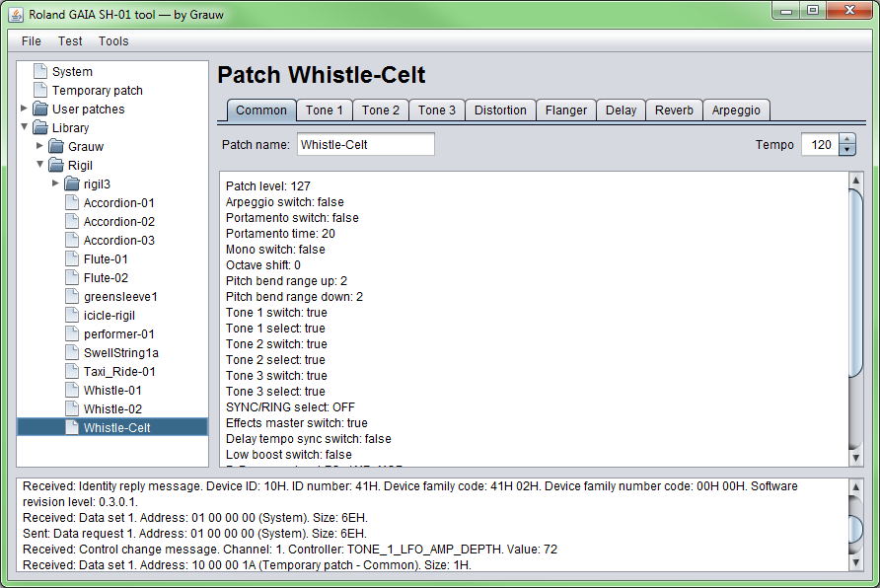Screen dimensions: 880x588
Task: Click the Rigil folder icon
Action: pos(55,165)
